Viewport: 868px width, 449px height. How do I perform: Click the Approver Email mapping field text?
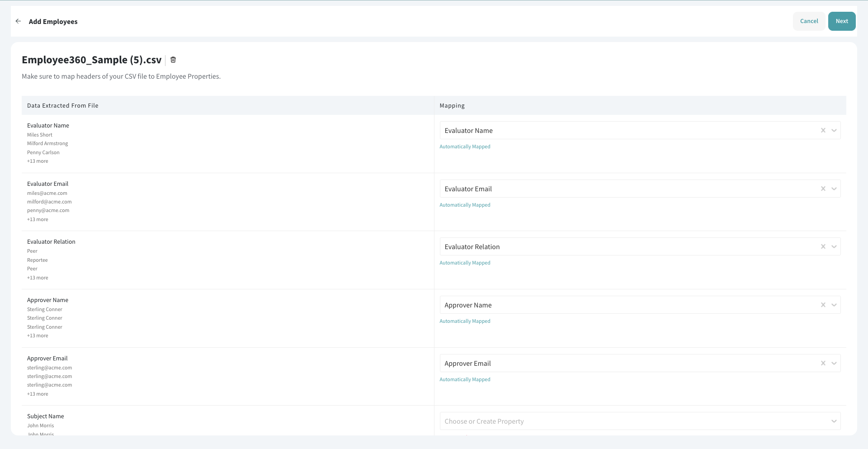point(467,364)
